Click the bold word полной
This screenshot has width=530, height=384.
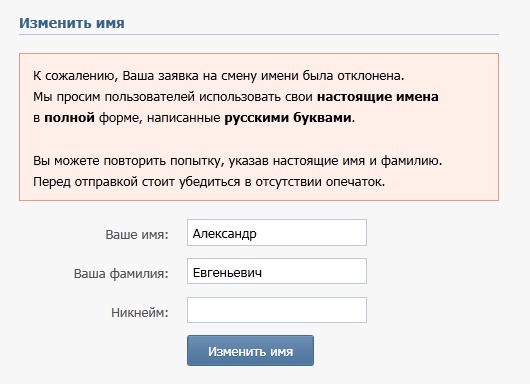click(69, 118)
